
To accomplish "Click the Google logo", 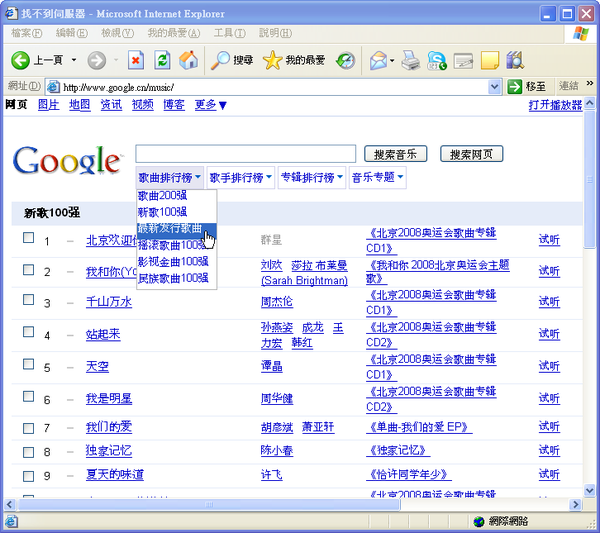I will (68, 160).
